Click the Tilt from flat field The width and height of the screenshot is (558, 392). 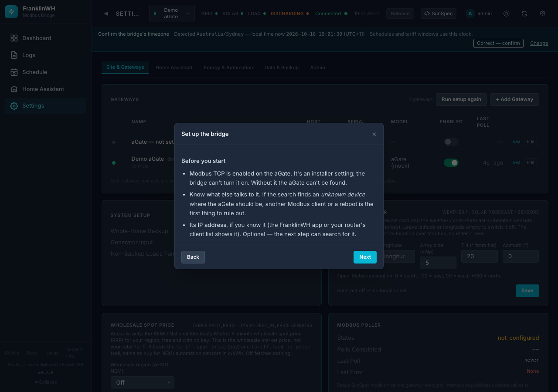click(x=480, y=257)
